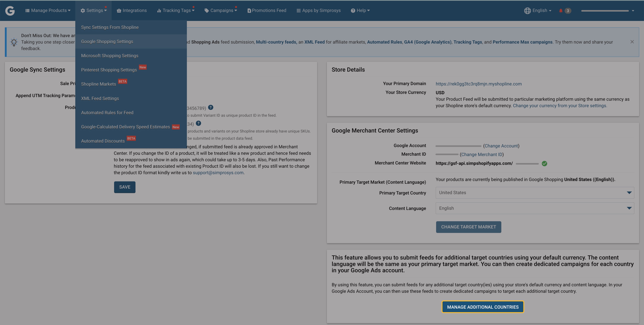644x325 pixels.
Task: Select Automated Discounts menu item
Action: coord(131,141)
